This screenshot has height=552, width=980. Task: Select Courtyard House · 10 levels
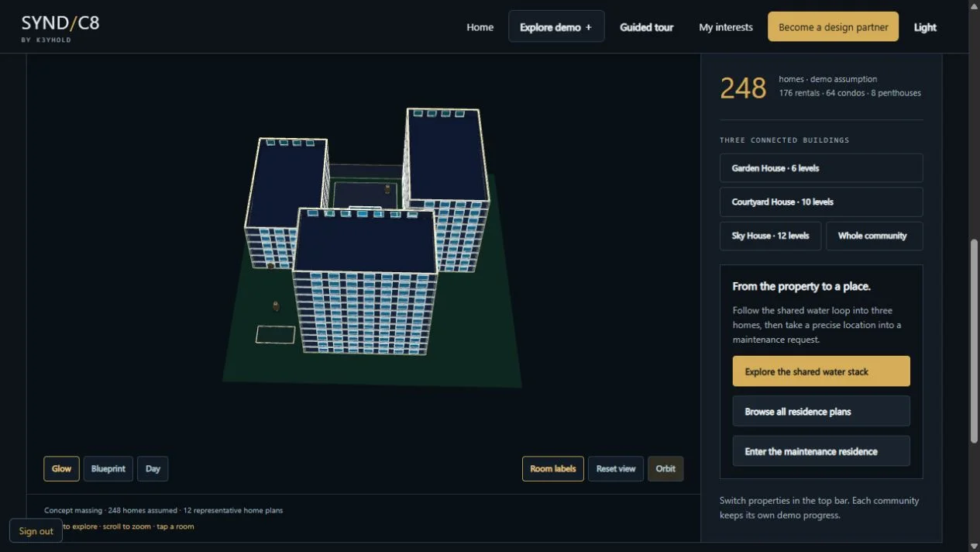point(821,202)
